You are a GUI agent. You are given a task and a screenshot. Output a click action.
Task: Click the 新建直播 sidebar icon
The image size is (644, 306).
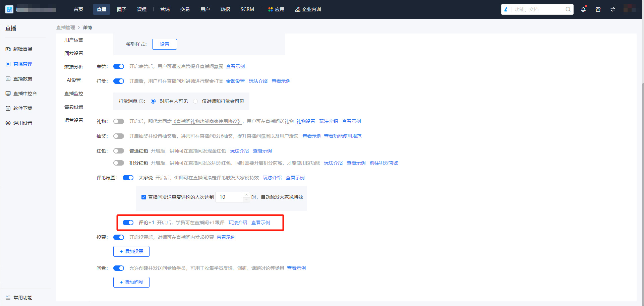point(8,49)
